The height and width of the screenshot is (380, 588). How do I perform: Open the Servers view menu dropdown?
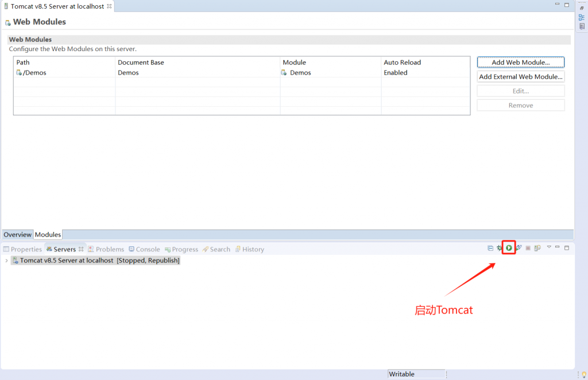pos(549,247)
